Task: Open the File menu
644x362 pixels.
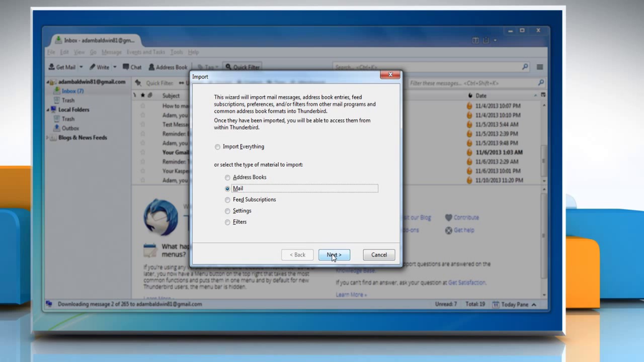Action: [51, 52]
